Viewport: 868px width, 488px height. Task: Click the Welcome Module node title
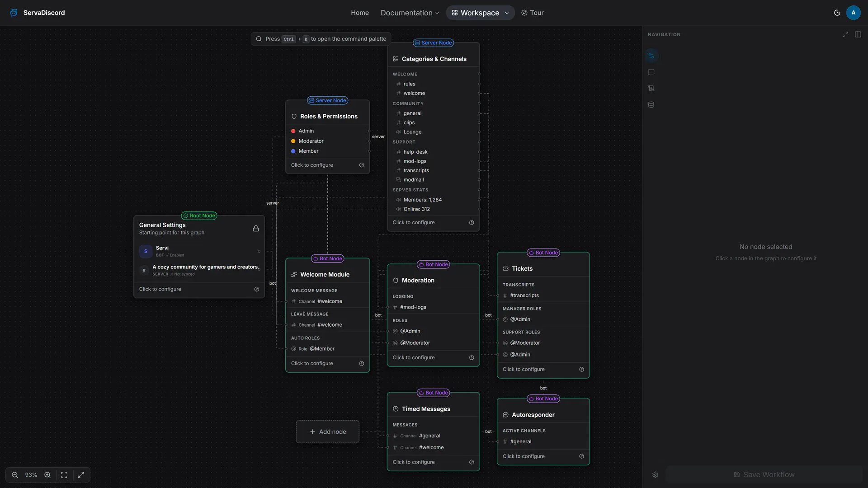pyautogui.click(x=325, y=274)
